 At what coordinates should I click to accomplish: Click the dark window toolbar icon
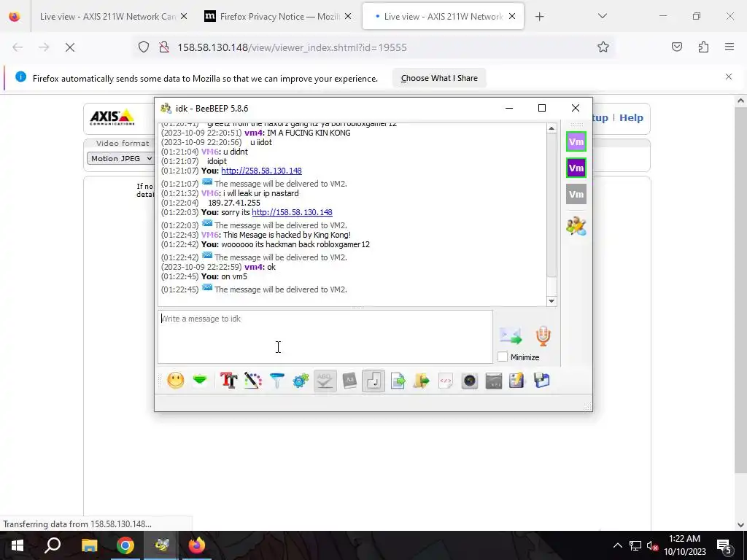click(494, 381)
